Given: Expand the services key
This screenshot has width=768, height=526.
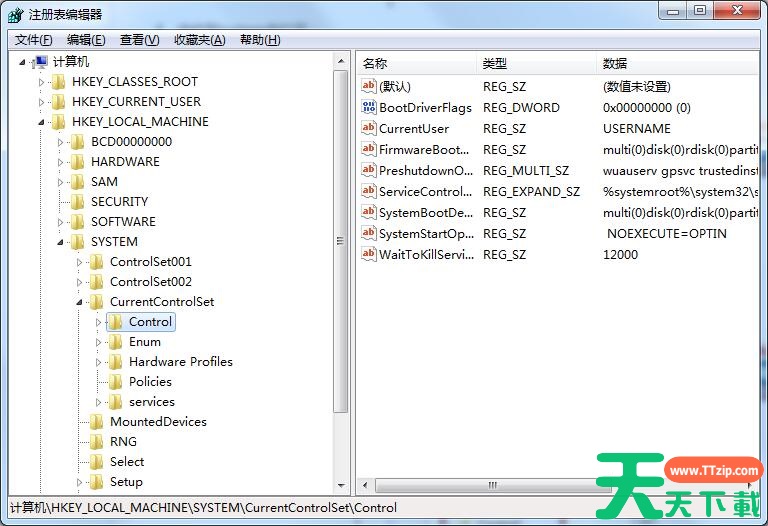Looking at the screenshot, I should click(98, 403).
